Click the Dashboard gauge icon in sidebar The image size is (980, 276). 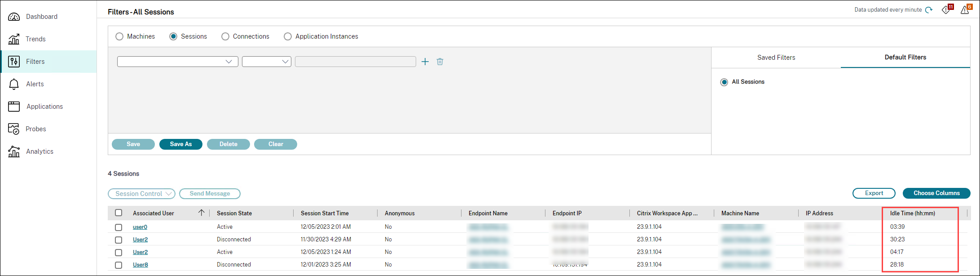coord(14,17)
